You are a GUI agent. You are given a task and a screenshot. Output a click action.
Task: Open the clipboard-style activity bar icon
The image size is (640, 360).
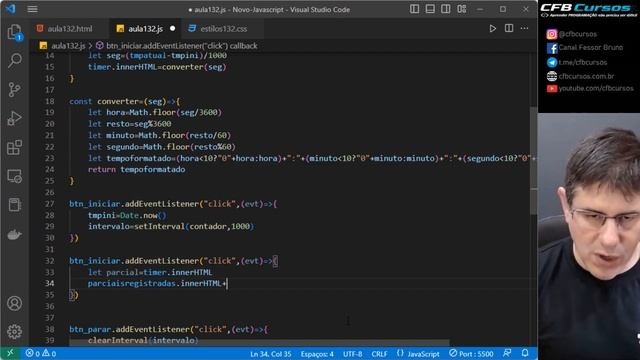[14, 205]
